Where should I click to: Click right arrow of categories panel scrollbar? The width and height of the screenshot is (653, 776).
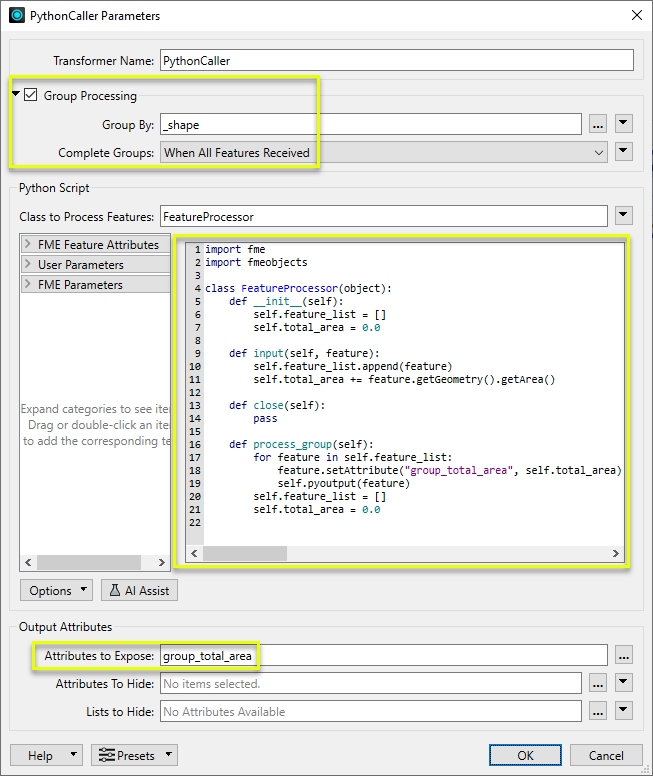pyautogui.click(x=161, y=562)
